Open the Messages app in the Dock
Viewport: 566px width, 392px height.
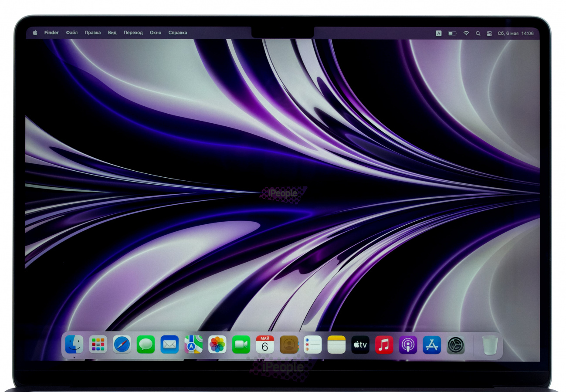tap(146, 345)
